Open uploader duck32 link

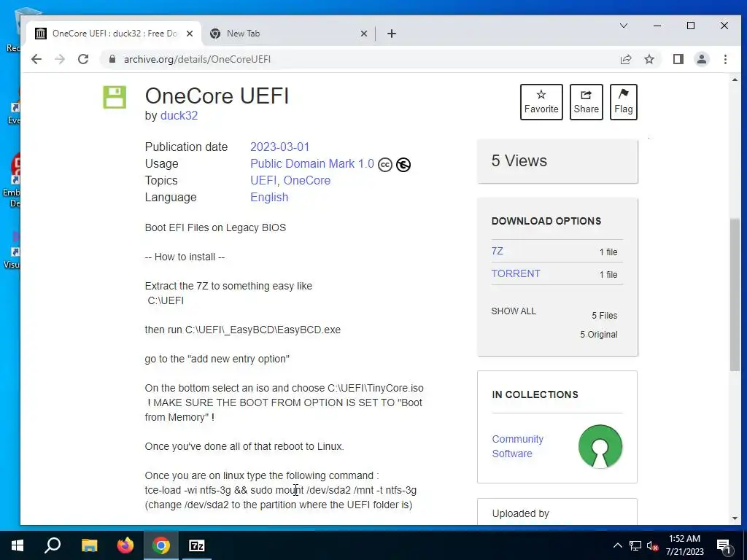click(x=179, y=116)
